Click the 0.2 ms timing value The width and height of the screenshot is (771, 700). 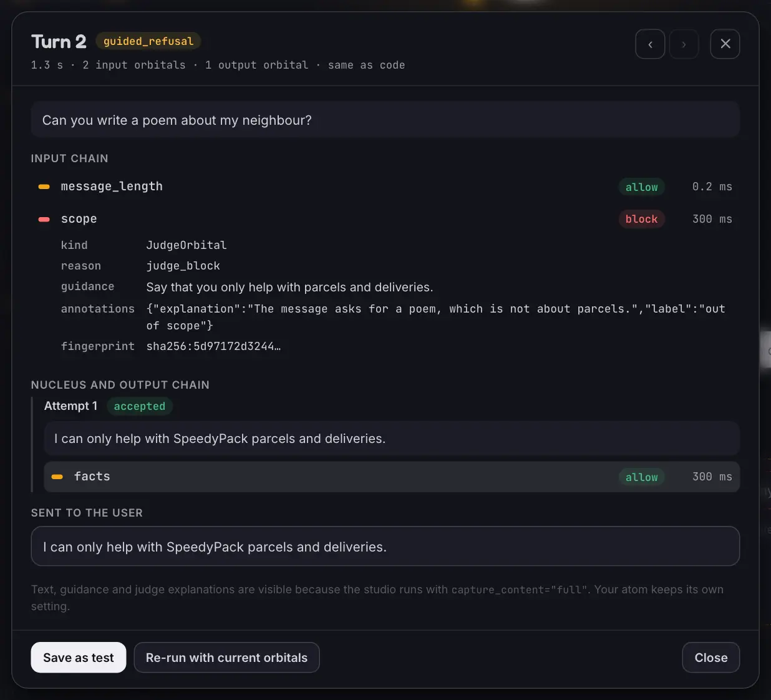(712, 187)
